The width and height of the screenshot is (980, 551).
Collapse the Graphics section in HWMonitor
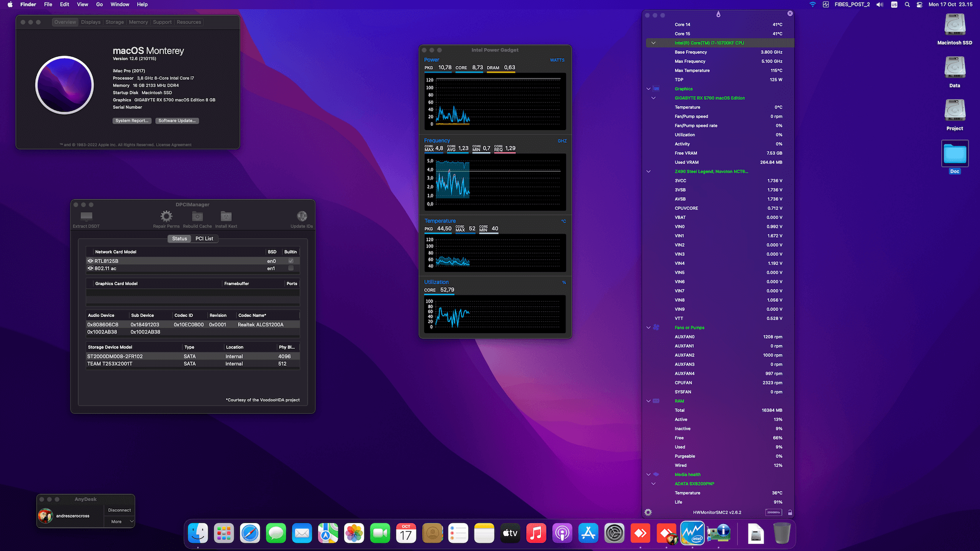tap(649, 89)
